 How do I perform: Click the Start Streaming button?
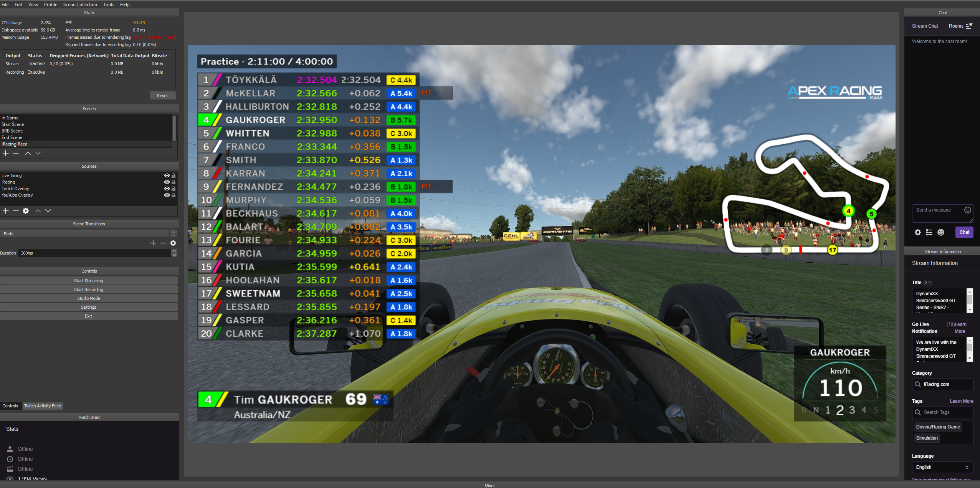[x=89, y=281]
